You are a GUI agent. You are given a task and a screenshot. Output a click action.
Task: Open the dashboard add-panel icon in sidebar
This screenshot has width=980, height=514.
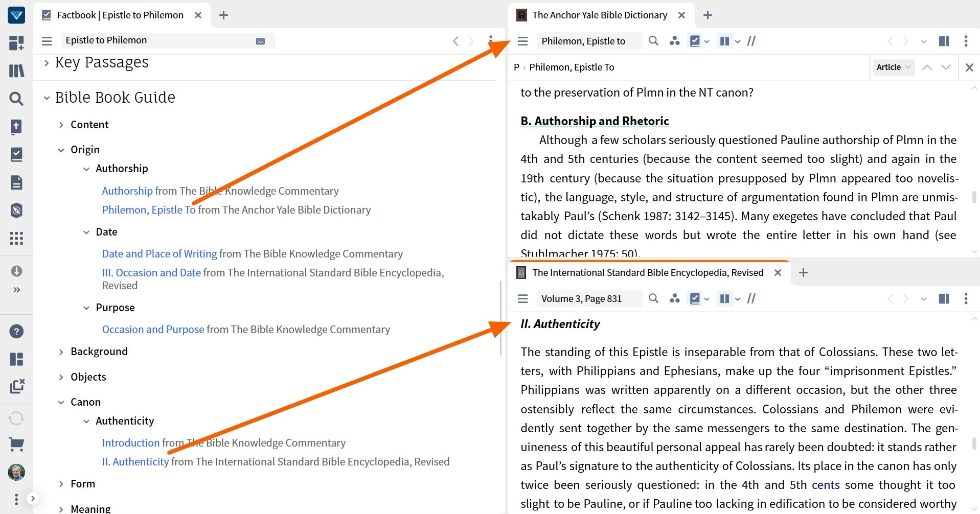16,43
